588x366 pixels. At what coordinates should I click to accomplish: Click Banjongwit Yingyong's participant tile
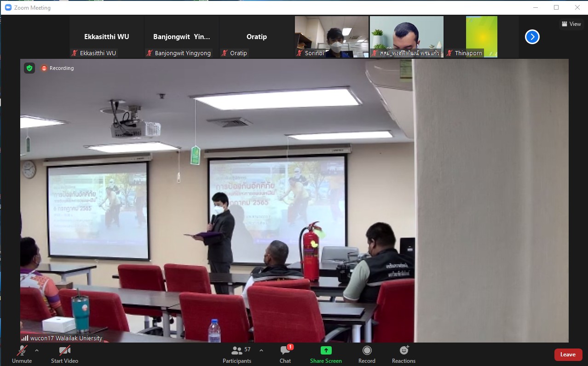(182, 37)
